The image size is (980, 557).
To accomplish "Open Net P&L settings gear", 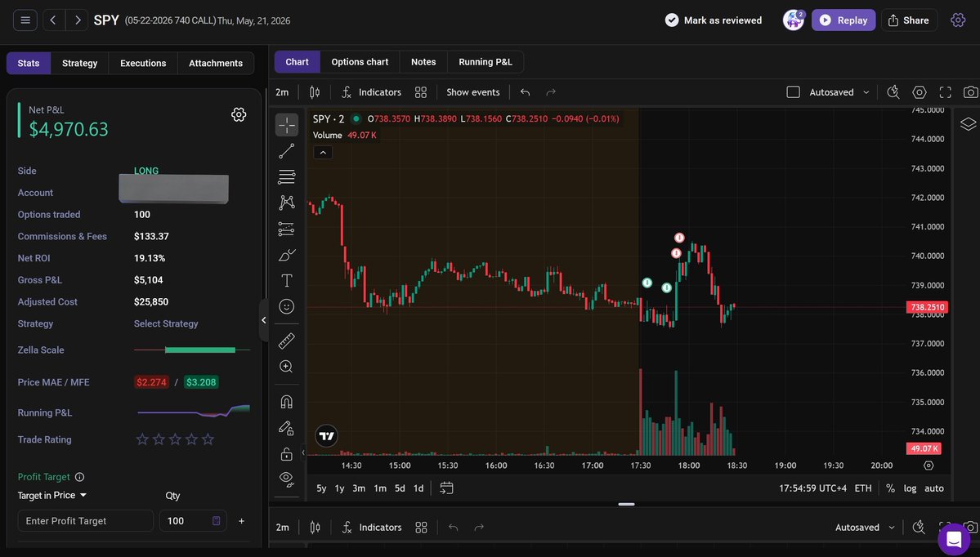I will tap(239, 114).
